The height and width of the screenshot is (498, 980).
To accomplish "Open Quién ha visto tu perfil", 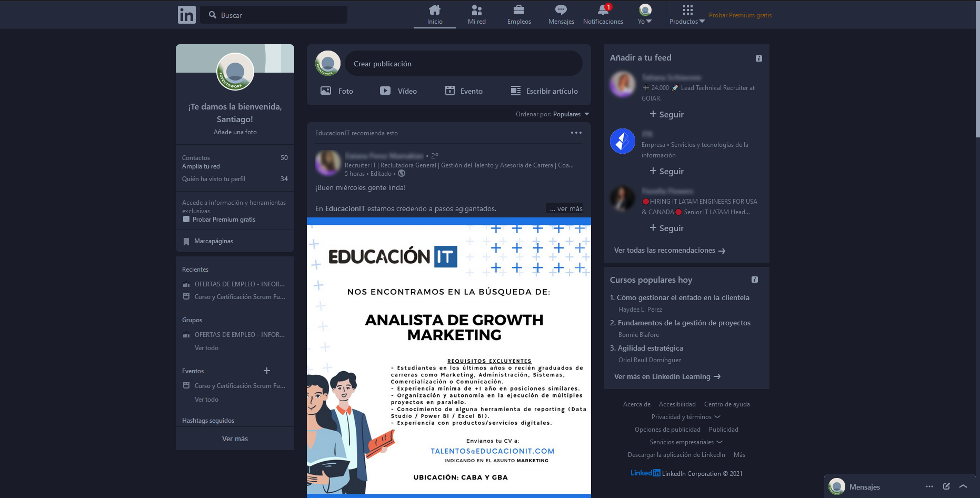I will (235, 179).
